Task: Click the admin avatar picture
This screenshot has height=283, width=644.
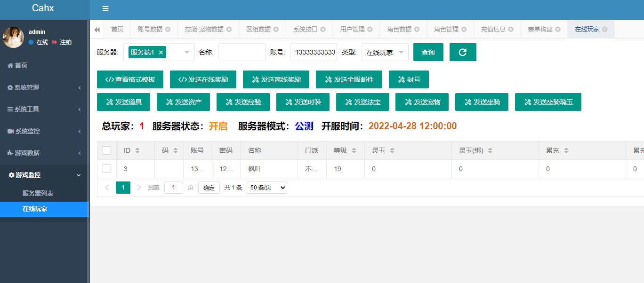Action: [x=13, y=37]
